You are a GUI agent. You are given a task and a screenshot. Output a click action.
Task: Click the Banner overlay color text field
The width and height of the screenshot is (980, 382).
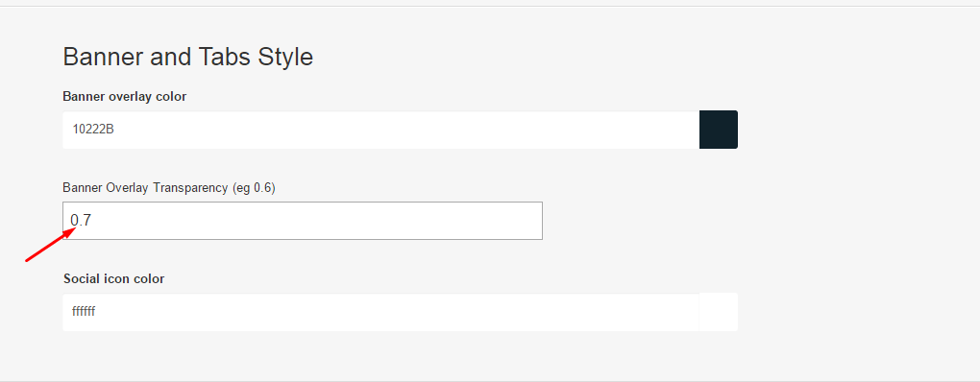point(380,130)
